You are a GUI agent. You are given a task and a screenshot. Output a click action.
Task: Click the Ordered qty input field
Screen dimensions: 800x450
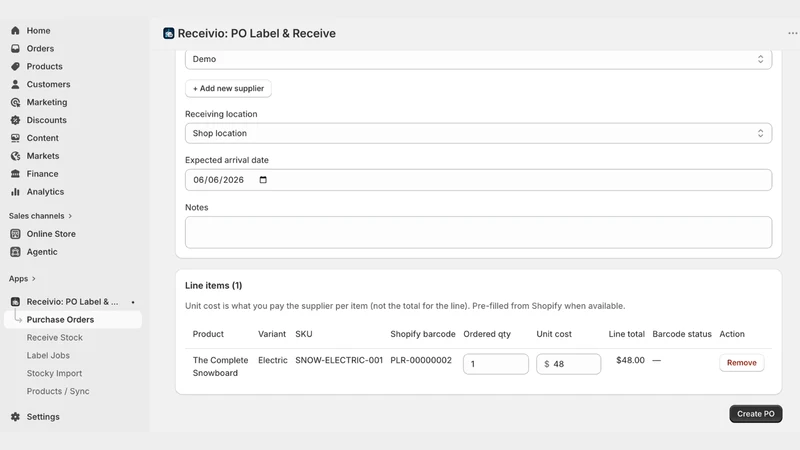pos(495,364)
